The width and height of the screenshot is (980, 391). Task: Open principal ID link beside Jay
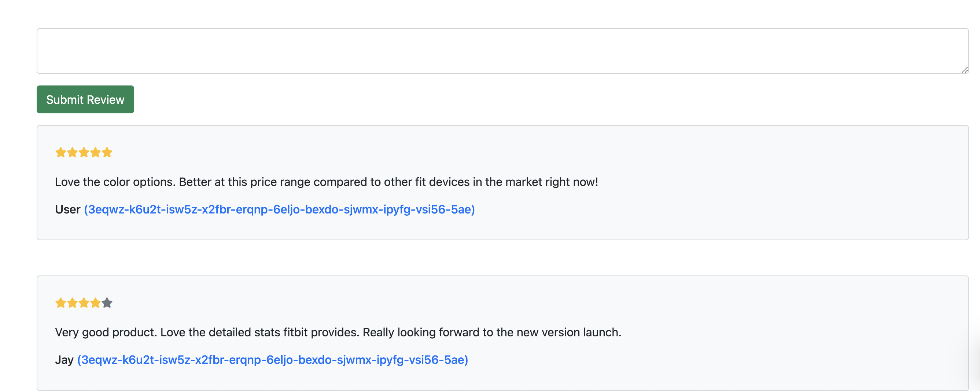(272, 360)
